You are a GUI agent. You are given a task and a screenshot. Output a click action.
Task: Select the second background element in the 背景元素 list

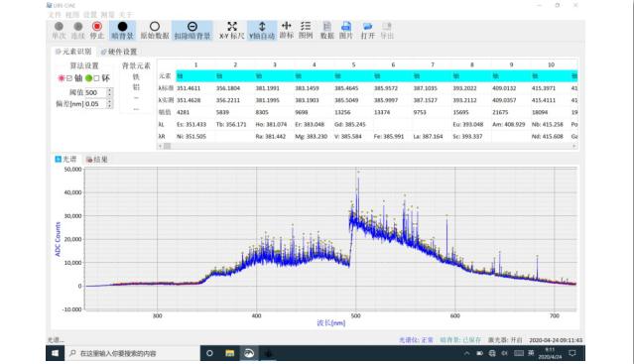tap(136, 87)
